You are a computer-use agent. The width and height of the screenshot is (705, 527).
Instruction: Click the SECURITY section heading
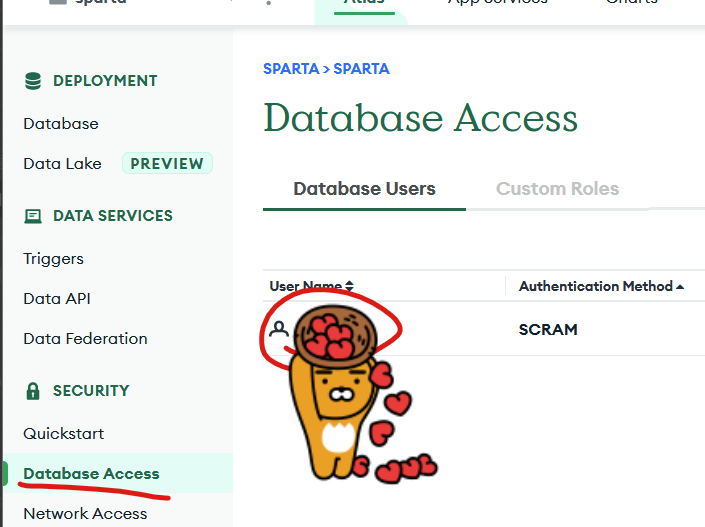tap(91, 391)
